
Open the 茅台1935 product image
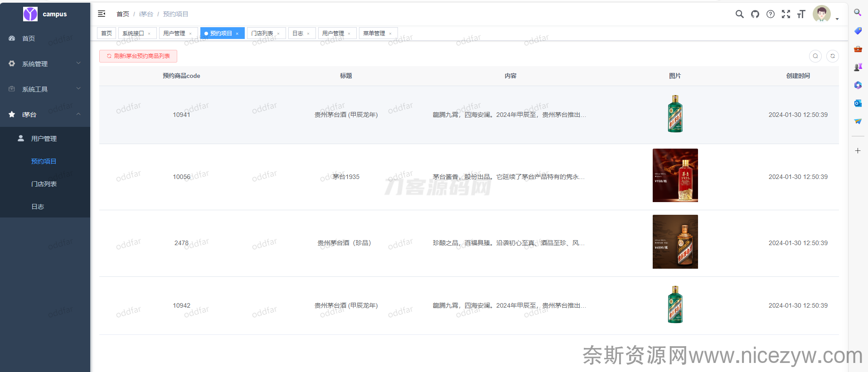click(x=675, y=175)
